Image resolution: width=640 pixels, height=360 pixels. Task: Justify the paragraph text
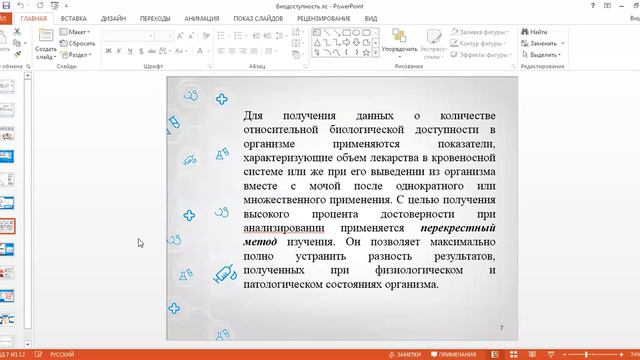click(253, 51)
